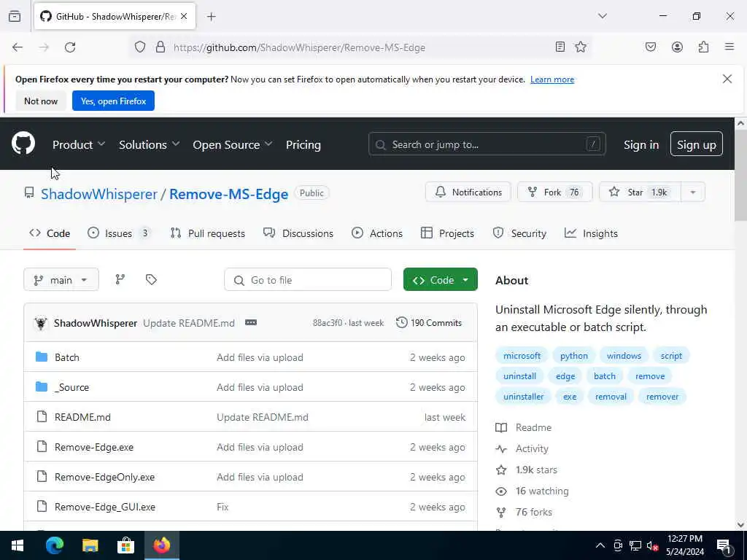View the 190 Commits history
Viewport: 747px width, 560px height.
click(x=429, y=323)
